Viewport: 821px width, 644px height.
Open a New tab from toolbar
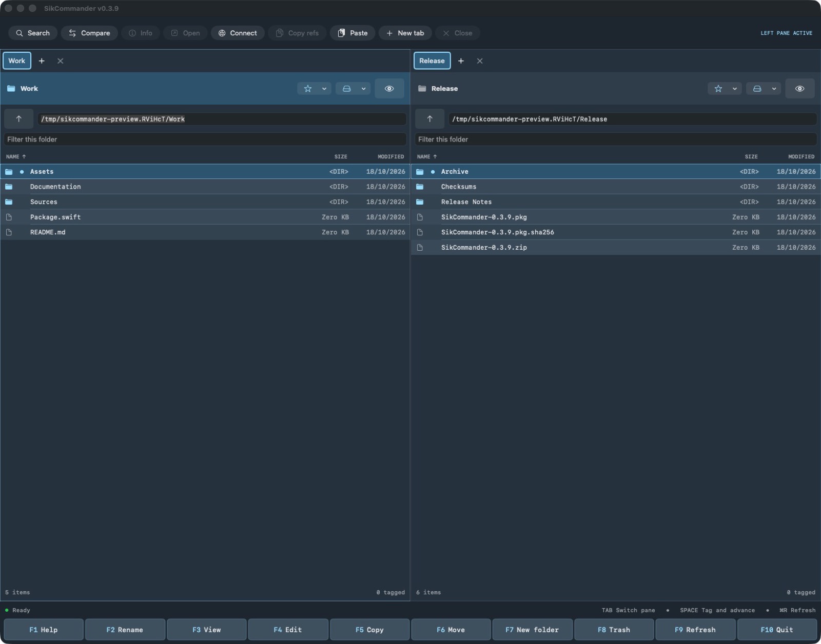tap(405, 33)
